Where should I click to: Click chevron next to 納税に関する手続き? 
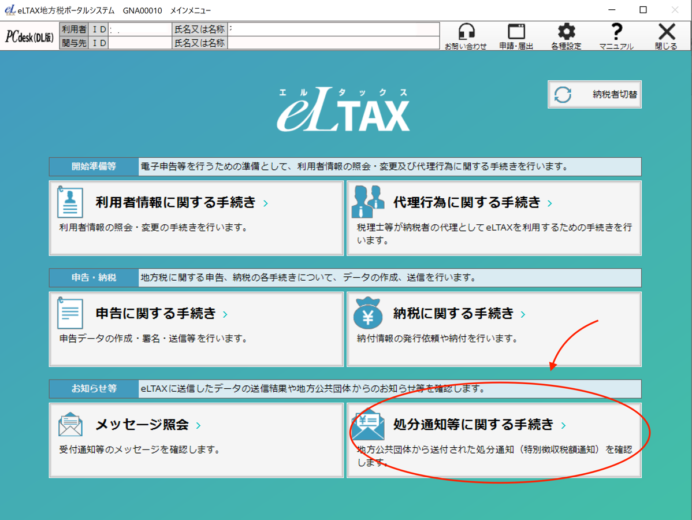pos(523,314)
